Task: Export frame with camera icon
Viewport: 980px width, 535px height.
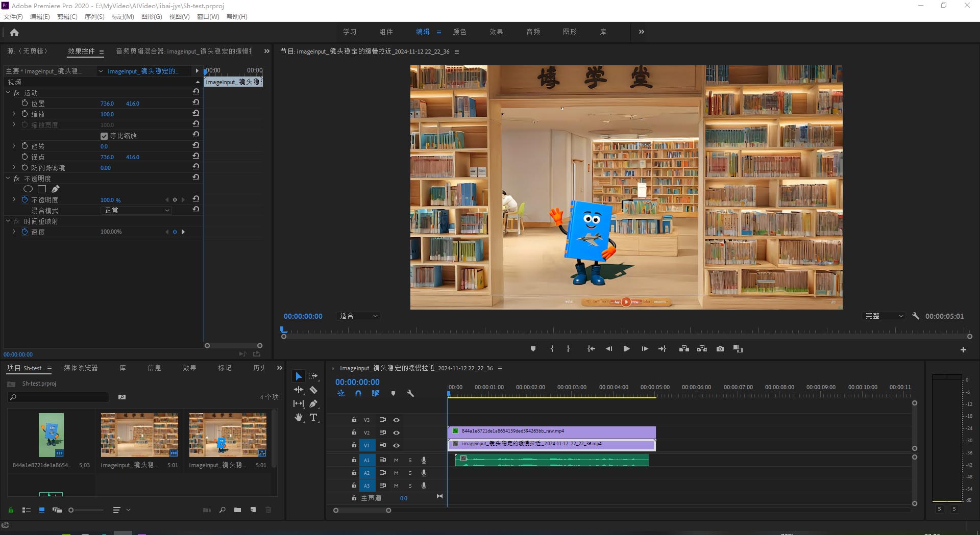Action: point(720,349)
